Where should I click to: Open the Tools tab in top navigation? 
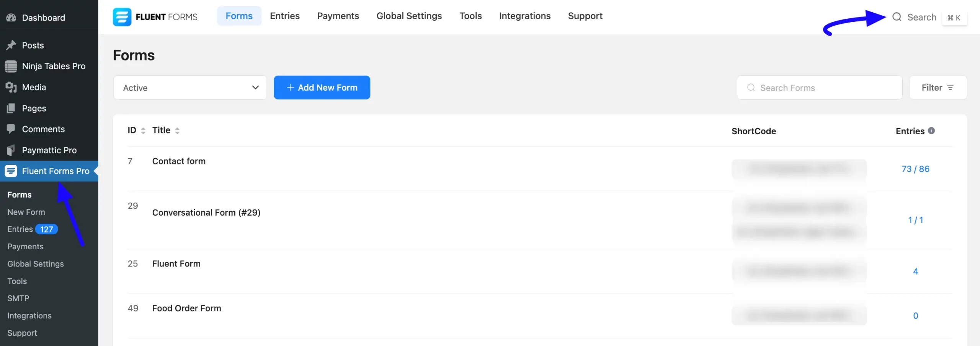pyautogui.click(x=470, y=16)
